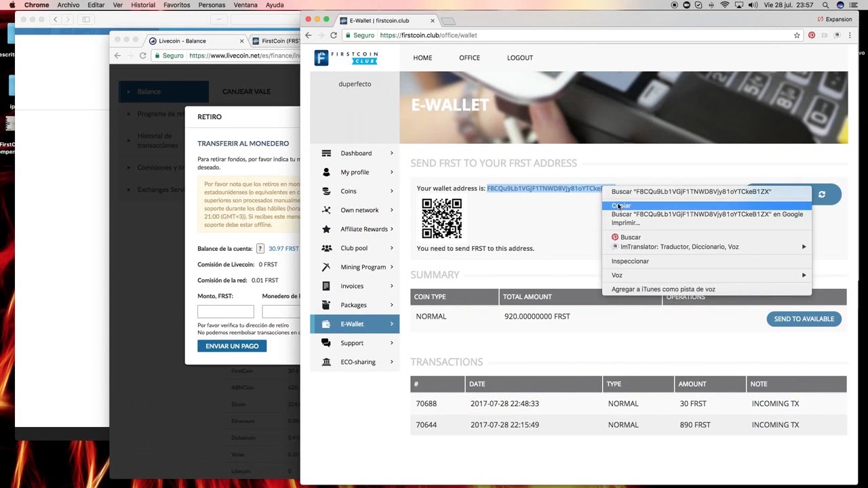The image size is (868, 488).
Task: Click ENVIAR UN PAGO in Livecoin window
Action: (x=232, y=346)
